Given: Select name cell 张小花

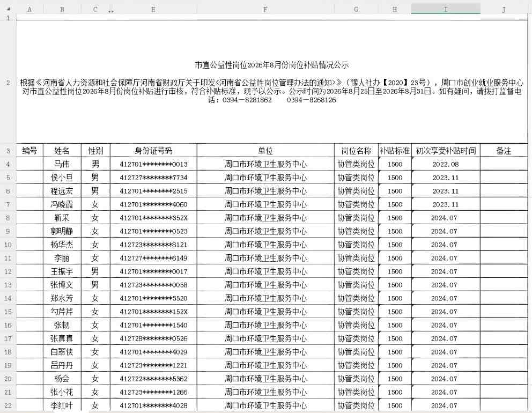Looking at the screenshot, I should coord(62,392).
